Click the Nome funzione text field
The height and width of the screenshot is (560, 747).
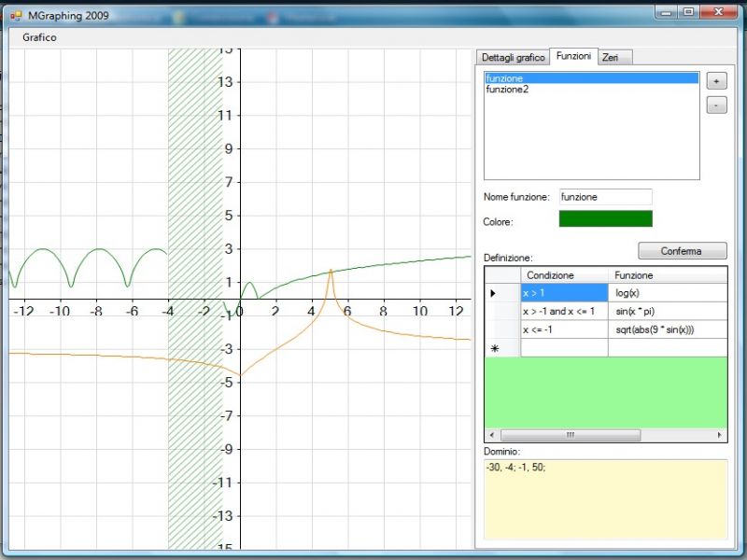pyautogui.click(x=605, y=197)
